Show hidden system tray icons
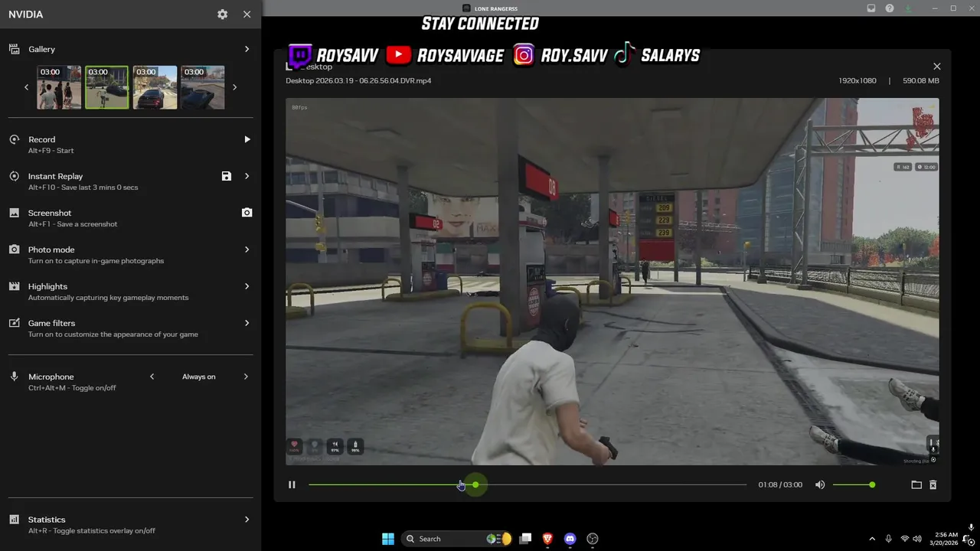Screen dimensions: 980x551 coord(872,539)
